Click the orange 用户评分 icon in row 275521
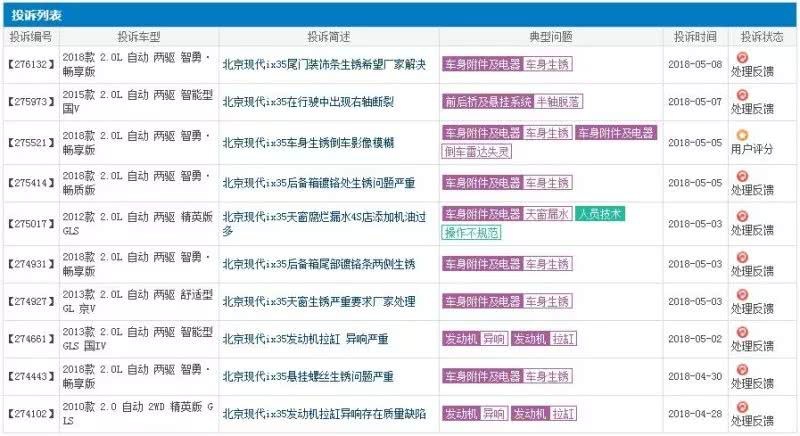800x436 pixels. (742, 134)
